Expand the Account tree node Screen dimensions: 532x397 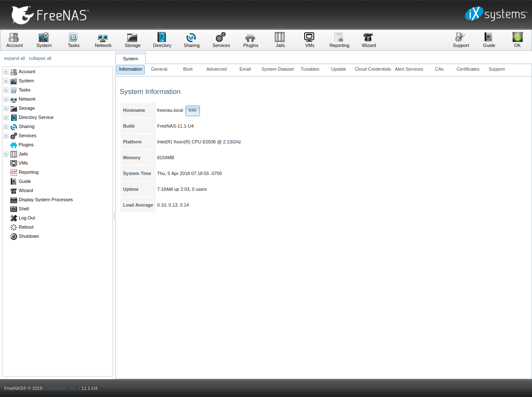click(x=6, y=72)
